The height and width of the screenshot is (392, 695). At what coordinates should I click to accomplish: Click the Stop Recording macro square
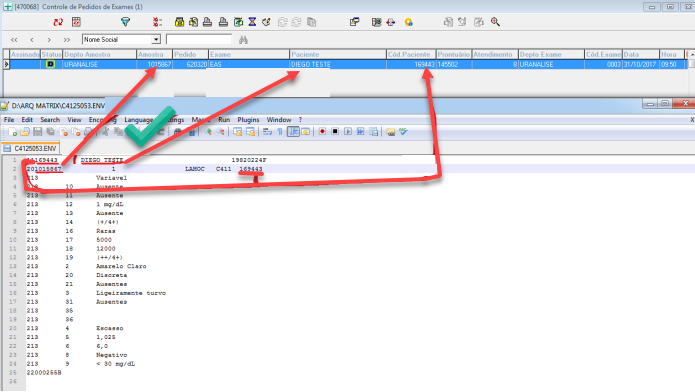pyautogui.click(x=335, y=132)
